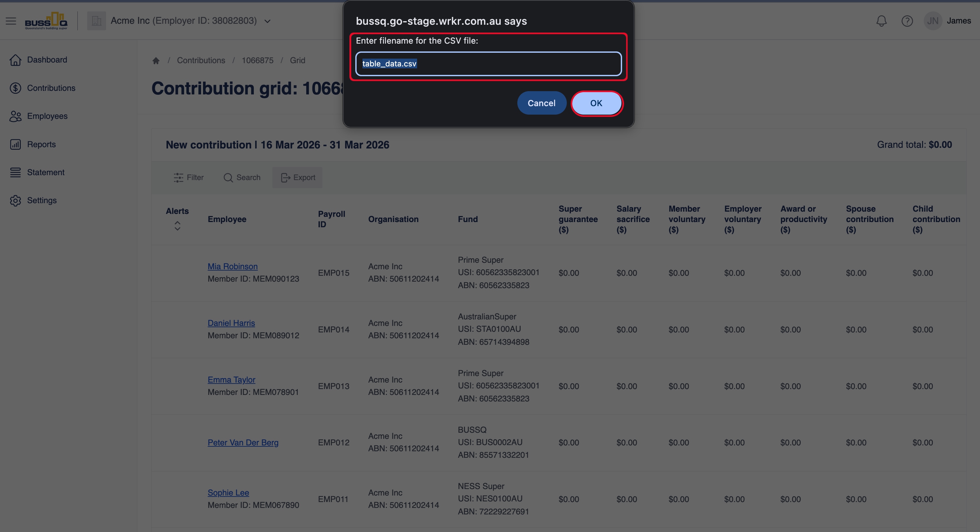Open the notifications bell

[x=881, y=21]
